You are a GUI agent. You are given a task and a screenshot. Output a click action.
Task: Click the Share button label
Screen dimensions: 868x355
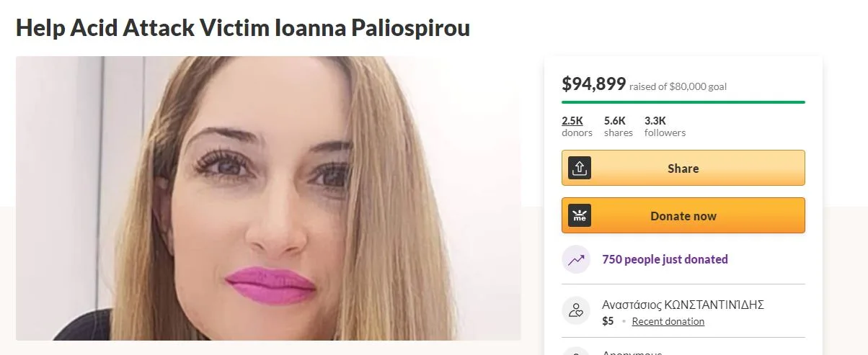[683, 168]
